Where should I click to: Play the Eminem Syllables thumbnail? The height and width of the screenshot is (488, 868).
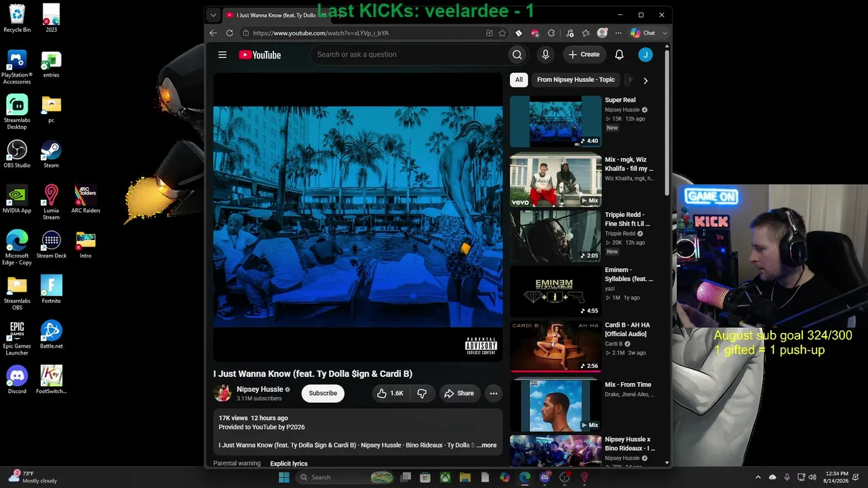(555, 291)
